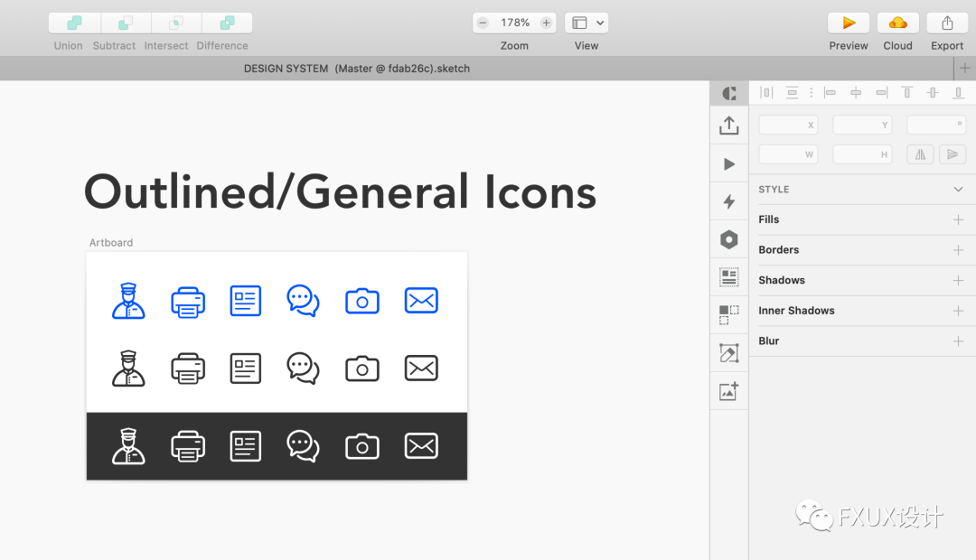Image resolution: width=976 pixels, height=560 pixels.
Task: Select the blue envelope mail icon
Action: [421, 300]
